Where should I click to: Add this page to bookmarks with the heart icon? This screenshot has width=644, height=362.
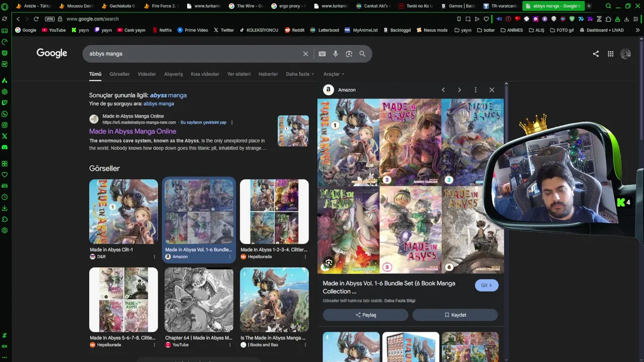click(x=486, y=19)
